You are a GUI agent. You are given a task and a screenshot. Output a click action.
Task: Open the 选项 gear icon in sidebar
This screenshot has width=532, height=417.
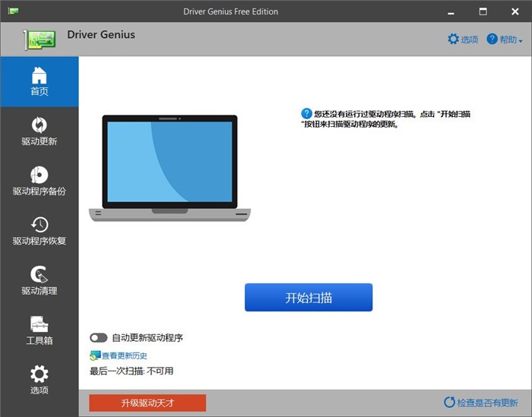click(x=39, y=374)
